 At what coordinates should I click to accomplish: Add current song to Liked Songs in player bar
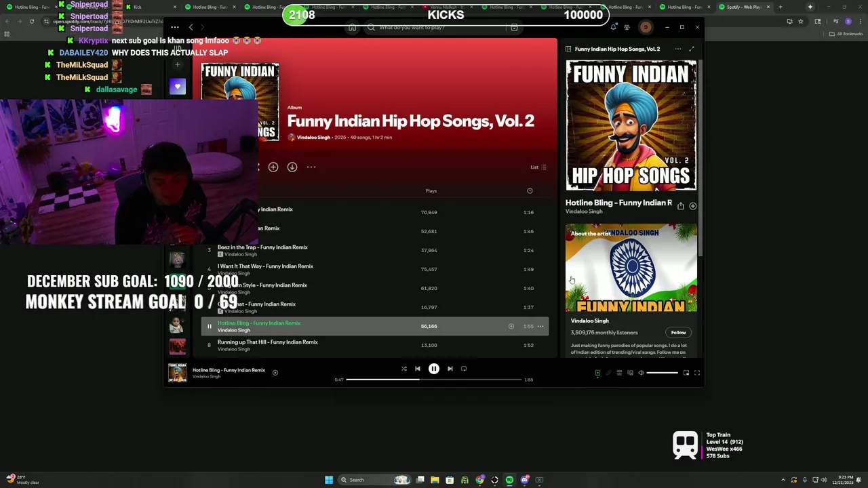click(x=275, y=373)
